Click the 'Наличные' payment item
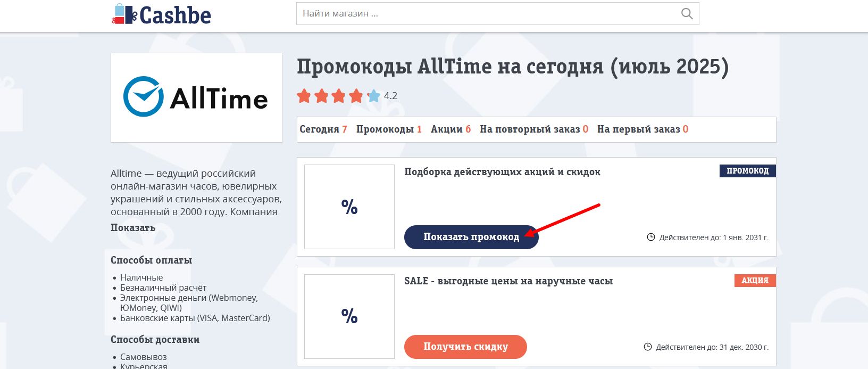The image size is (868, 369). (141, 277)
